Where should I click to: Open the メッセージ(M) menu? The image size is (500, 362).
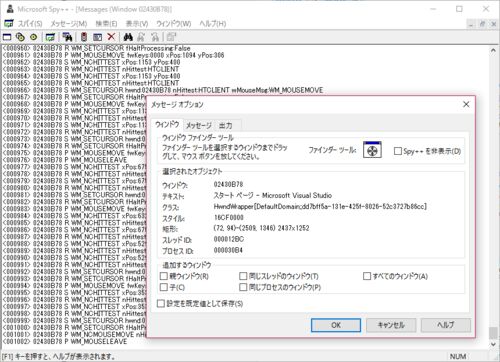[69, 24]
